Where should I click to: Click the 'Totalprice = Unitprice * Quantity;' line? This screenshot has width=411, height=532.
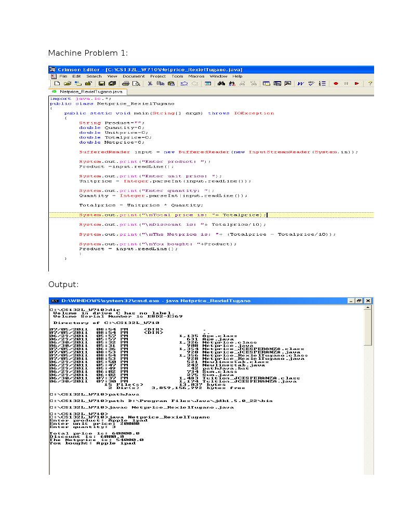coord(141,205)
